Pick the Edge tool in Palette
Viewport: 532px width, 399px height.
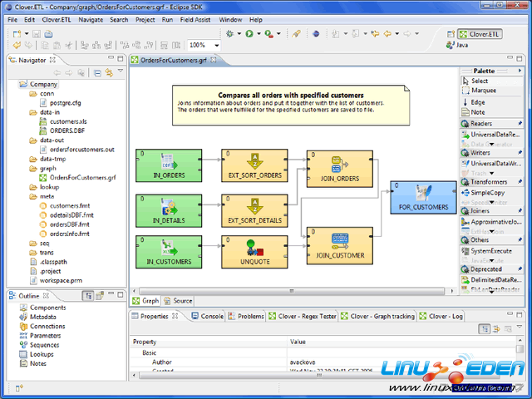click(478, 102)
